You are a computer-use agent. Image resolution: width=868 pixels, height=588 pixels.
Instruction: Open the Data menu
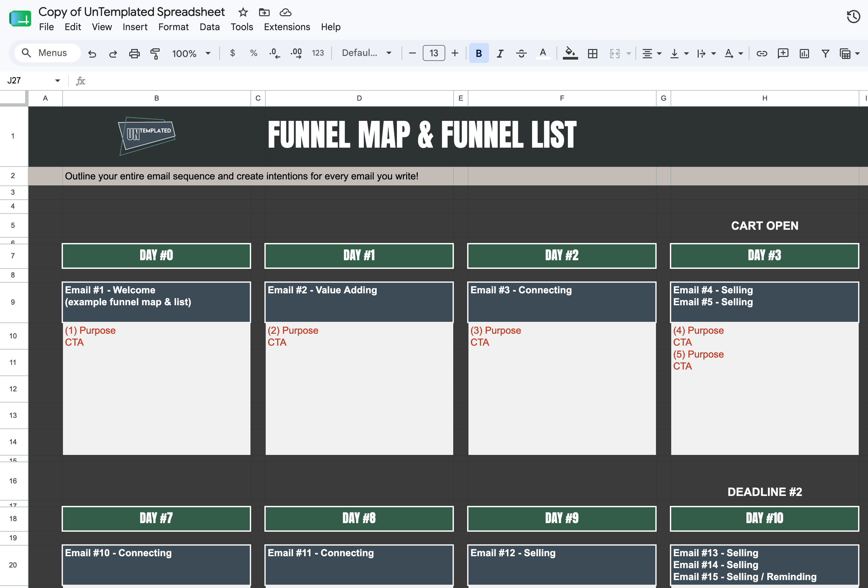tap(209, 27)
